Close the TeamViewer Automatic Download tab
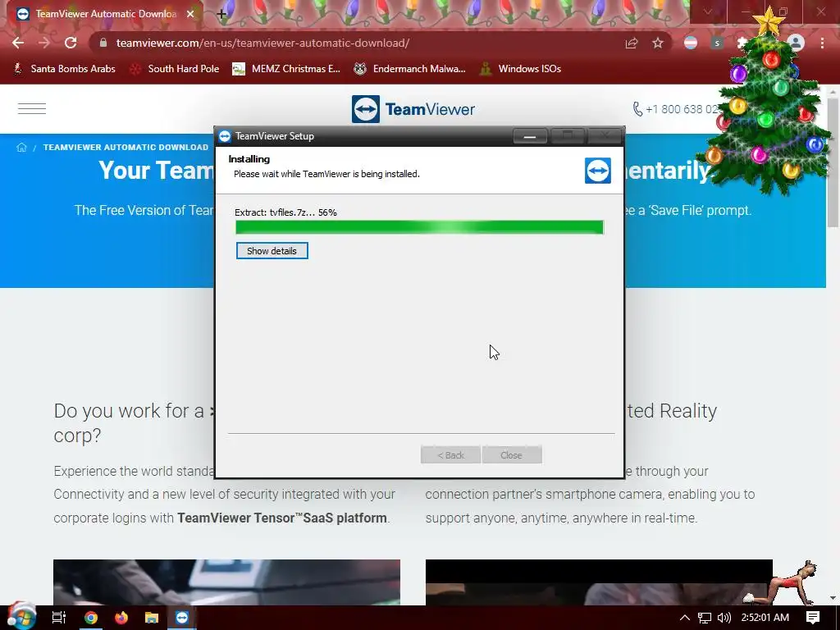Image resolution: width=840 pixels, height=630 pixels. tap(190, 14)
